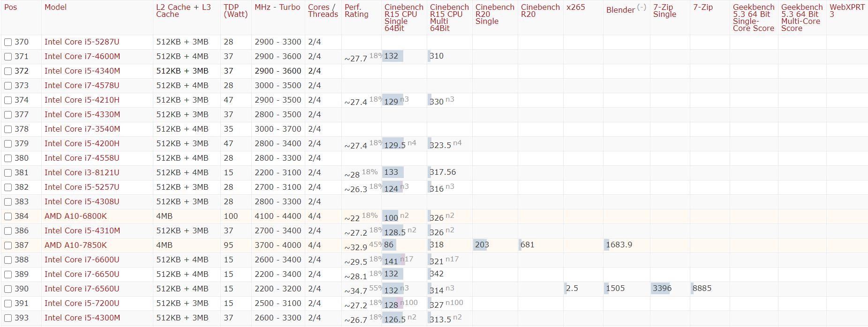The width and height of the screenshot is (868, 327).
Task: Click the 203 Cinebench R20 Single score
Action: tap(482, 245)
